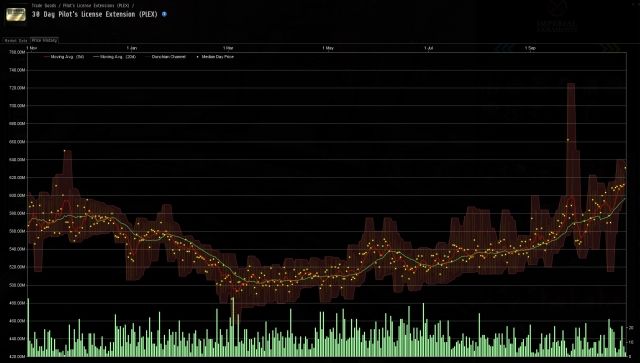Screen dimensions: 640x363
Task: Click the 1 Mar date label
Action: point(228,48)
